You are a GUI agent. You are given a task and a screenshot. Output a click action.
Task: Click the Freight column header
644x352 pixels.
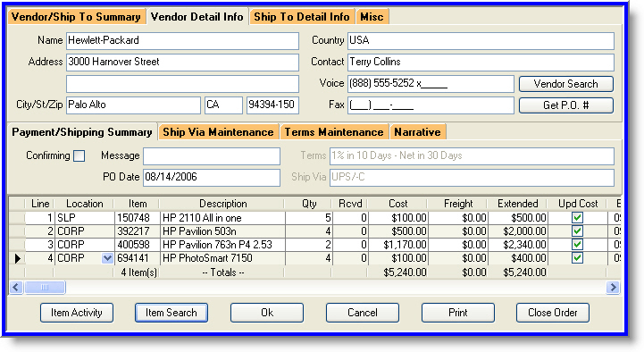pyautogui.click(x=457, y=204)
